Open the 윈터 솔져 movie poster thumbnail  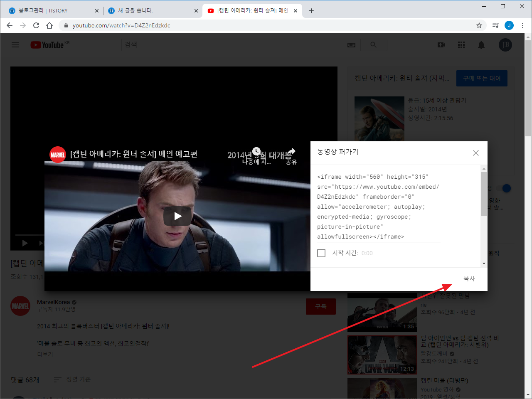[379, 119]
